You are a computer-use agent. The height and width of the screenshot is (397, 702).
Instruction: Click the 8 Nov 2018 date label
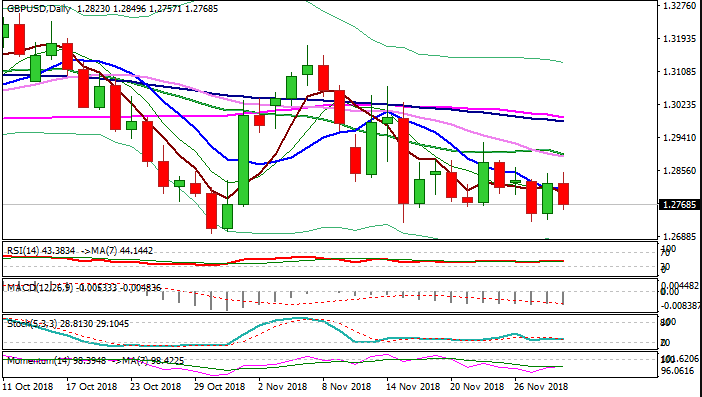(x=347, y=386)
